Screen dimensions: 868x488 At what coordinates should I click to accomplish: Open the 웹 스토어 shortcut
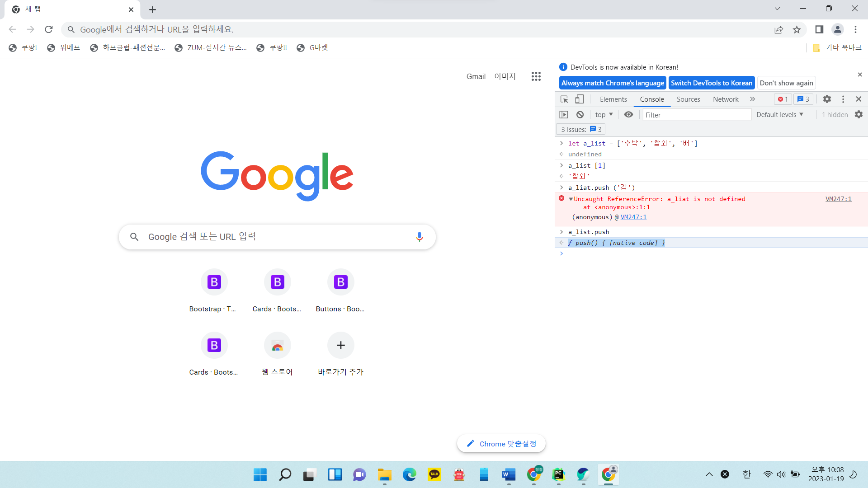pyautogui.click(x=277, y=354)
